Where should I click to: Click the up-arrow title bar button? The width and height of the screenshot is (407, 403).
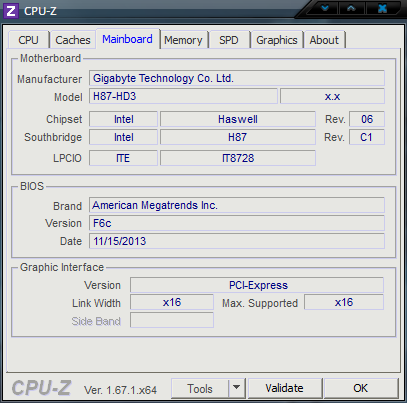pos(351,8)
